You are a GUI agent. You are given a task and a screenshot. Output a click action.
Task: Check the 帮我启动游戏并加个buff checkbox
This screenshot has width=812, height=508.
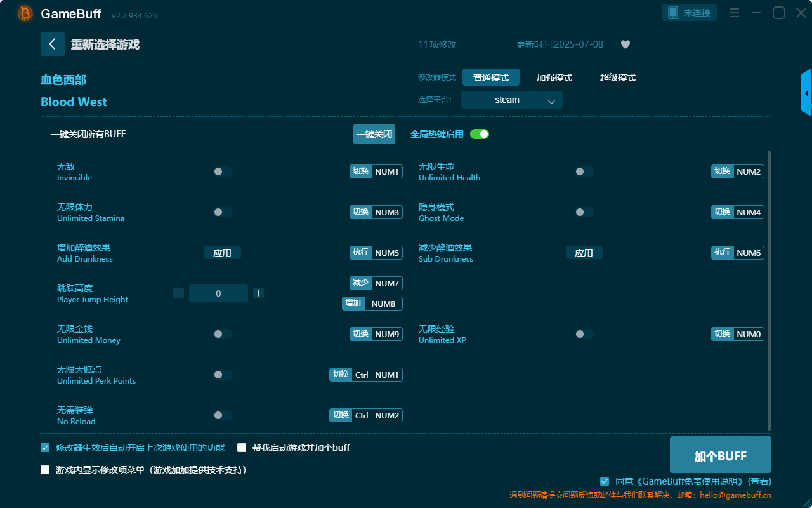242,448
